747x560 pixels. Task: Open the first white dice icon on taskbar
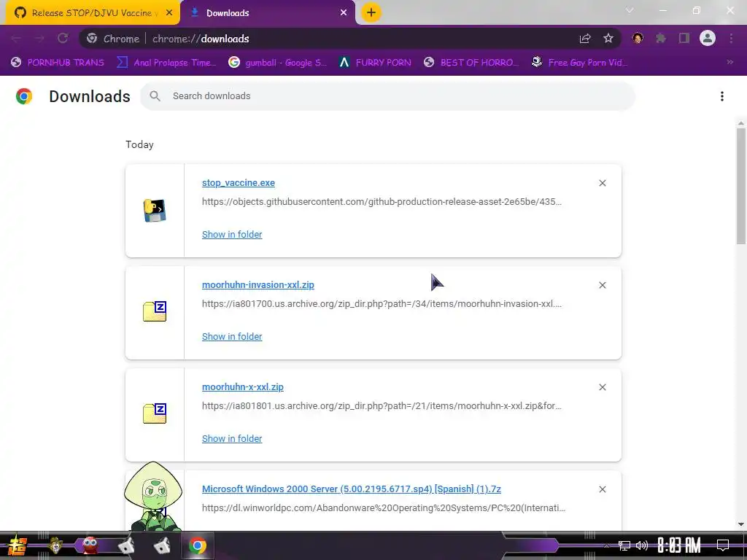point(126,545)
